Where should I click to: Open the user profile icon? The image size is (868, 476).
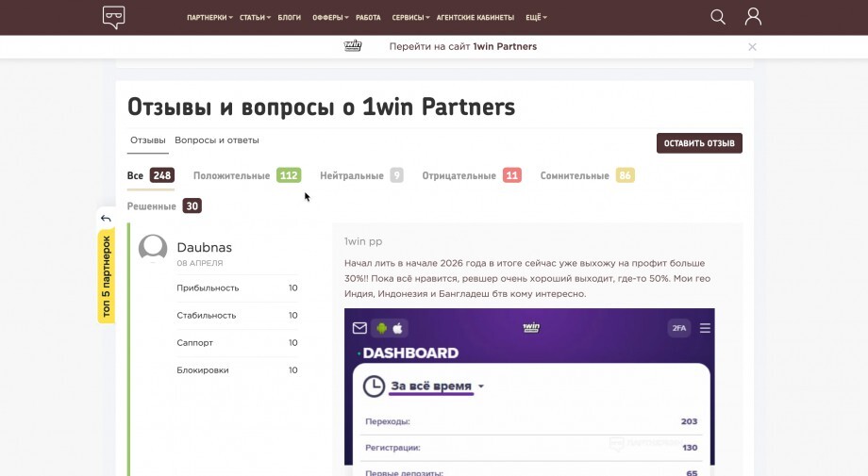pos(753,17)
